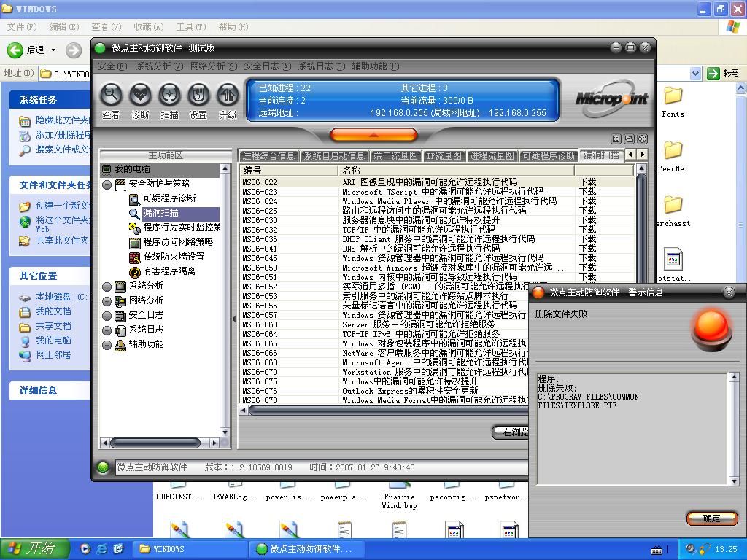The width and height of the screenshot is (747, 560).
Task: Open the 诊断 diagnosis tool
Action: (x=140, y=95)
